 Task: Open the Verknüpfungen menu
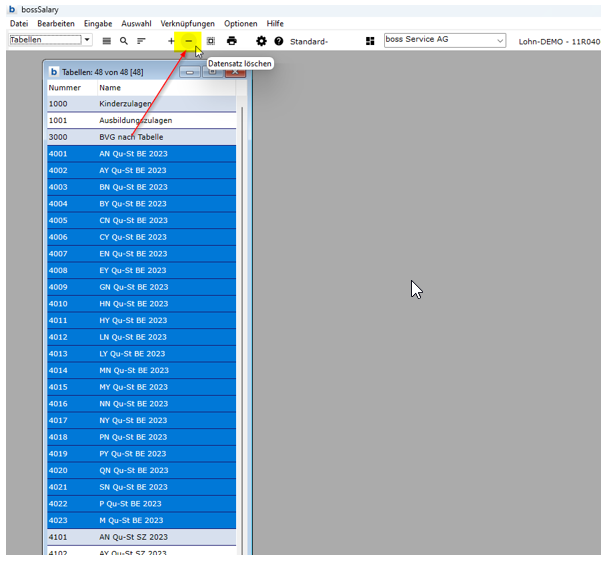187,23
